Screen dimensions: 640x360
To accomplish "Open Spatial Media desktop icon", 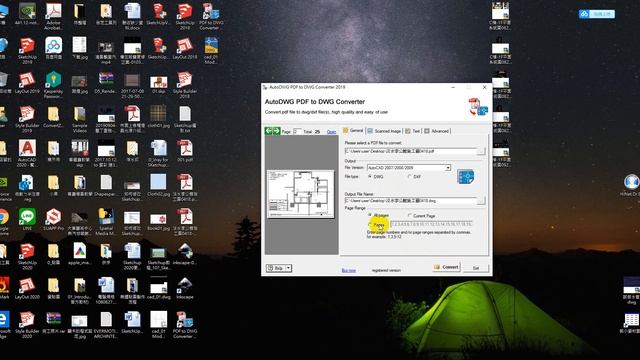I will pyautogui.click(x=106, y=222).
